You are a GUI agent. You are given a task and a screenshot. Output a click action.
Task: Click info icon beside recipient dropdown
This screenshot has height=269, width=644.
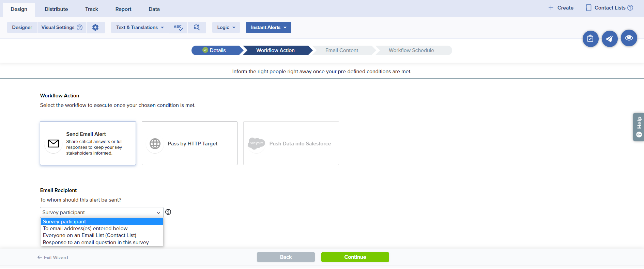click(x=168, y=212)
